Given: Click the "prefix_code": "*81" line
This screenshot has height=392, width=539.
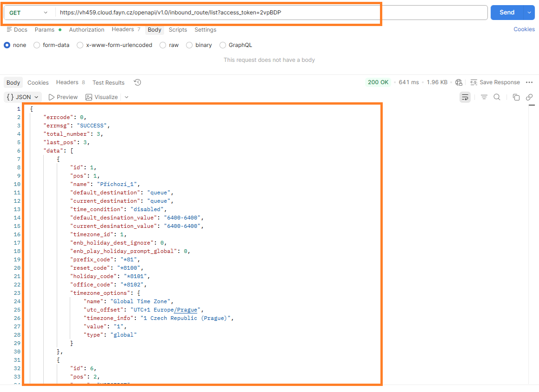Looking at the screenshot, I should point(105,259).
